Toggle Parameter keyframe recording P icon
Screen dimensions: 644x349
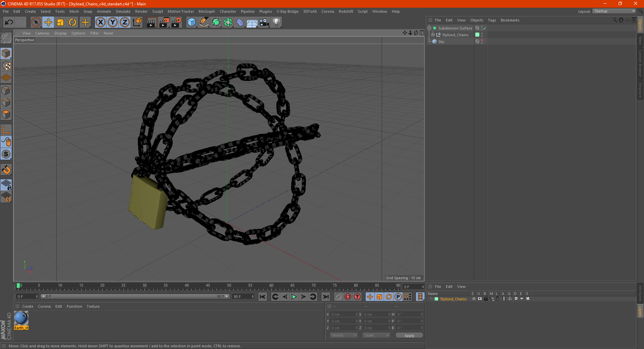(398, 297)
